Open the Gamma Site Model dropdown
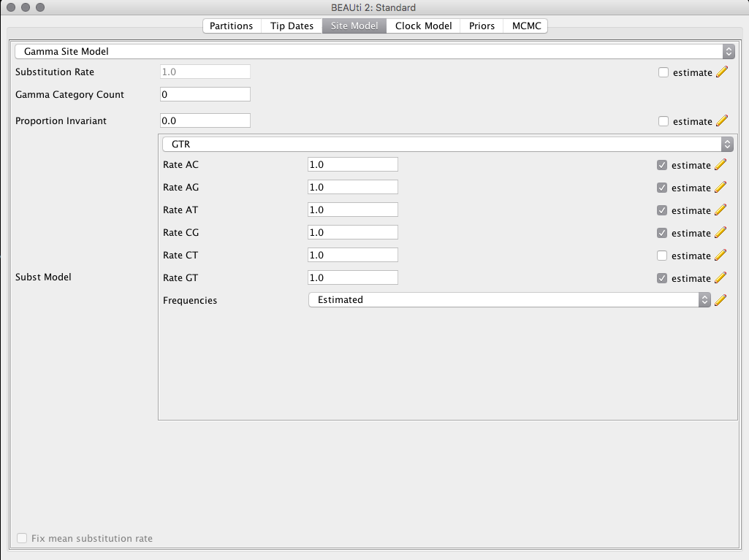Image resolution: width=749 pixels, height=560 pixels. click(x=374, y=52)
